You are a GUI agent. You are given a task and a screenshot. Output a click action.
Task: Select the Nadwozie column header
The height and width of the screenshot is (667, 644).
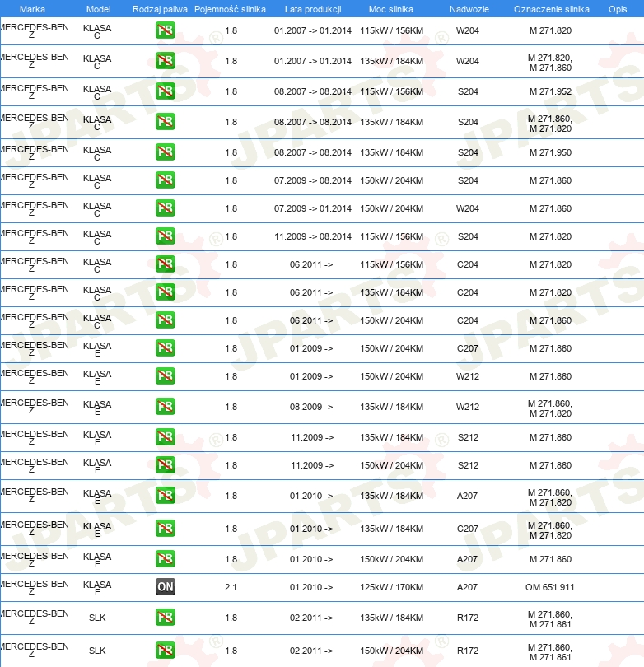click(469, 9)
